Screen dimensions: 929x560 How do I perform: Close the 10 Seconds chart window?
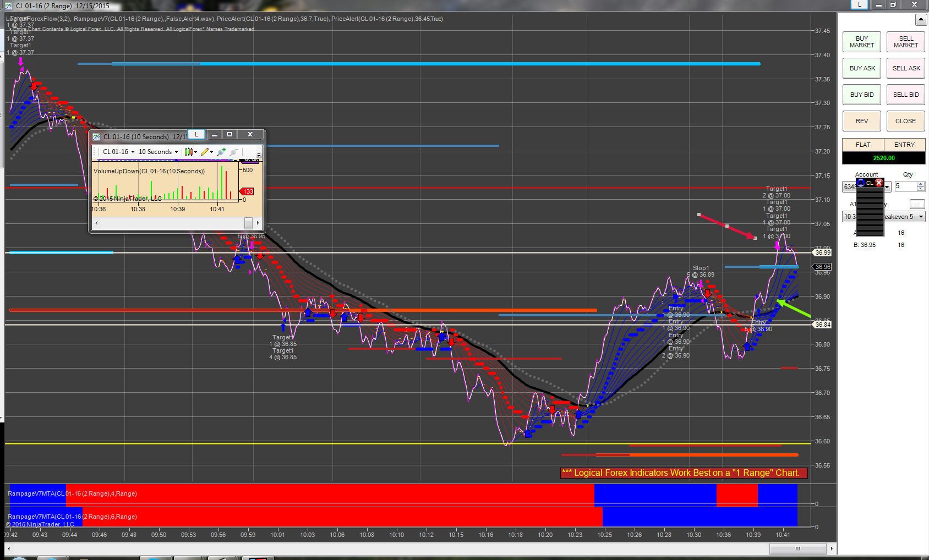tap(250, 134)
